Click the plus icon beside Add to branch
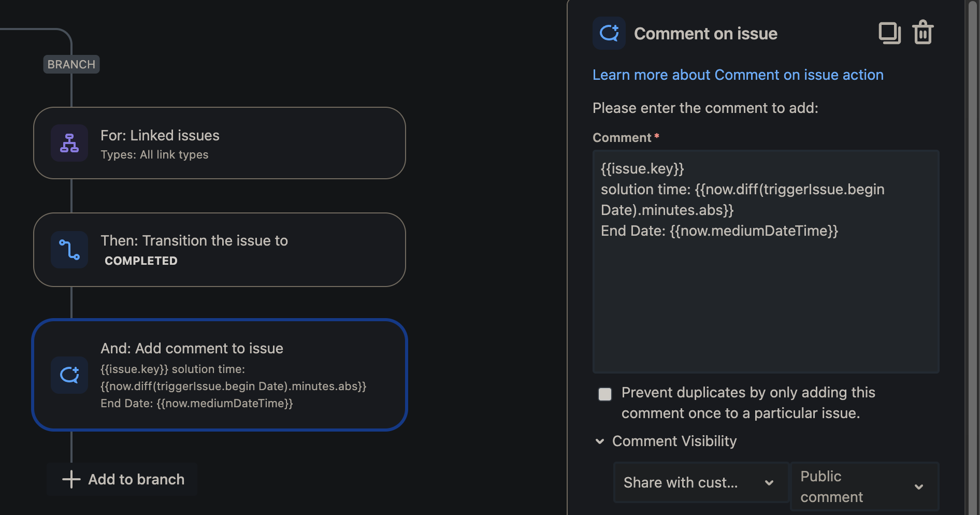This screenshot has width=980, height=515. click(71, 479)
